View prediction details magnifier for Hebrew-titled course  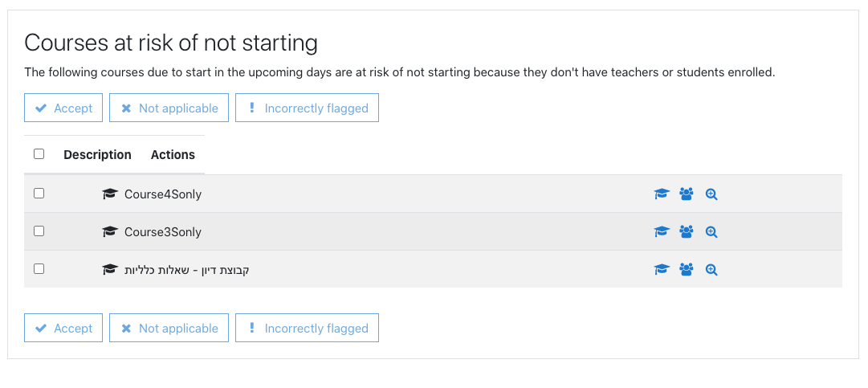click(711, 270)
